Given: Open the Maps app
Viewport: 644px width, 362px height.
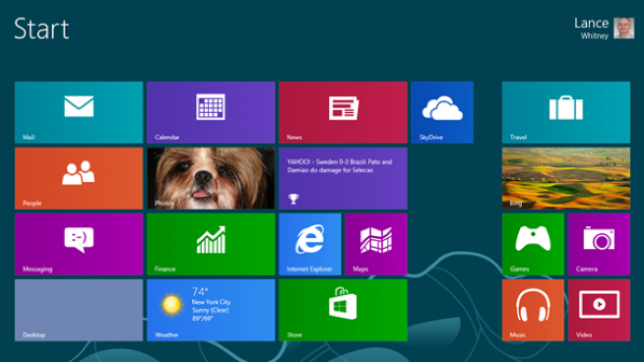Looking at the screenshot, I should tap(376, 244).
